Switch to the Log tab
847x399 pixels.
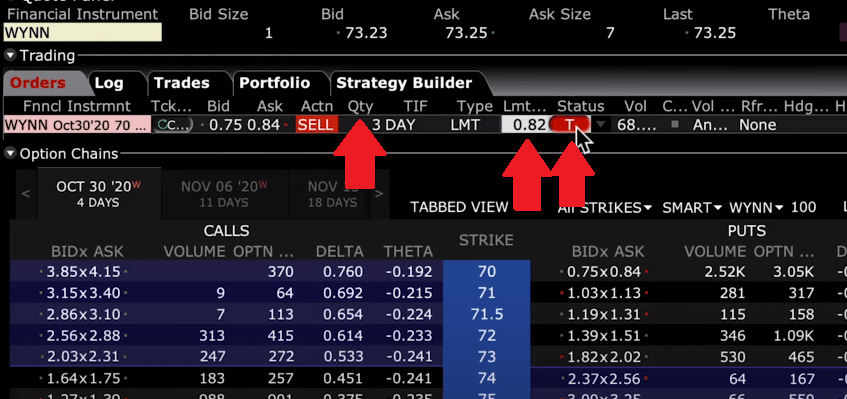109,83
